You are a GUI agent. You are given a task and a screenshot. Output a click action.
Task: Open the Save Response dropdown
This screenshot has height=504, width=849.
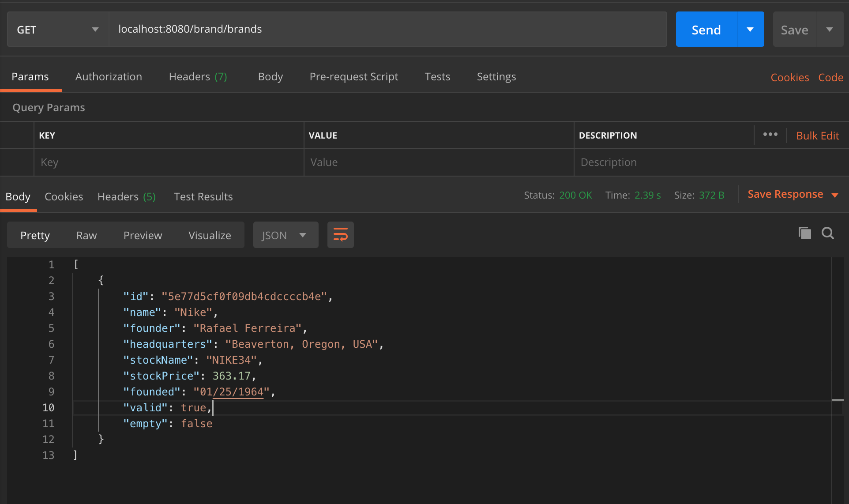point(835,194)
